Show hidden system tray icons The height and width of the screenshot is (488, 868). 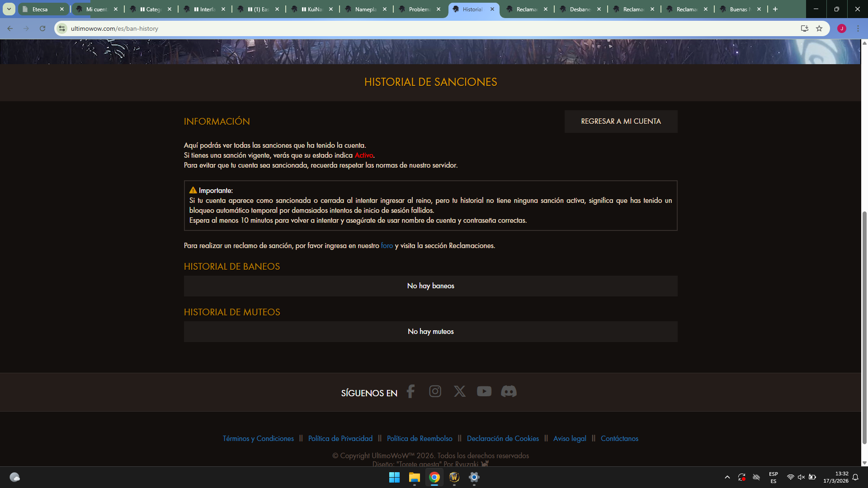click(727, 477)
